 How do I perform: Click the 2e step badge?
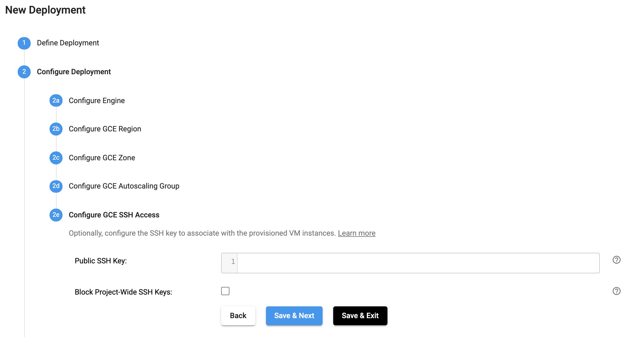(56, 215)
